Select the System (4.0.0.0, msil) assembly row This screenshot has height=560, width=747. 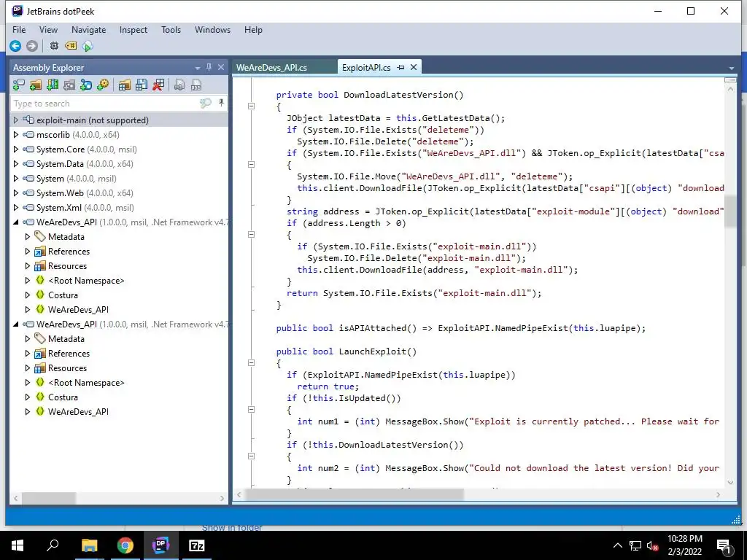click(119, 179)
